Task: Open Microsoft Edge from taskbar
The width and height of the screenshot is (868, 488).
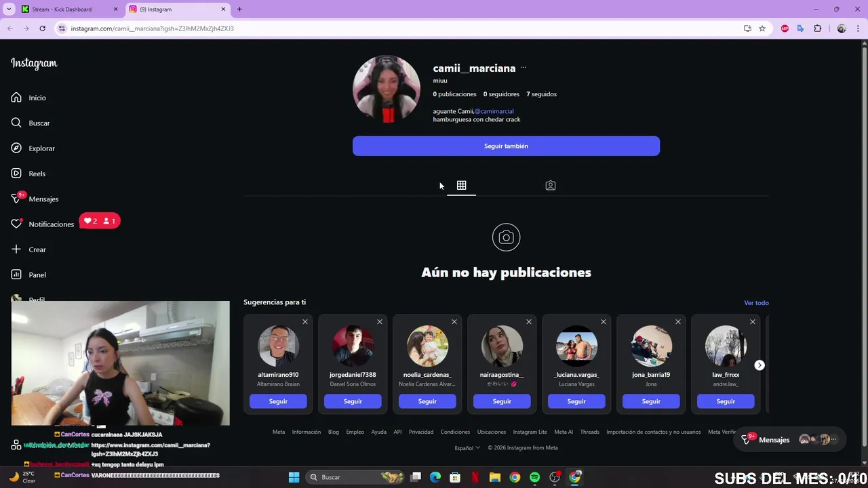Action: click(435, 477)
